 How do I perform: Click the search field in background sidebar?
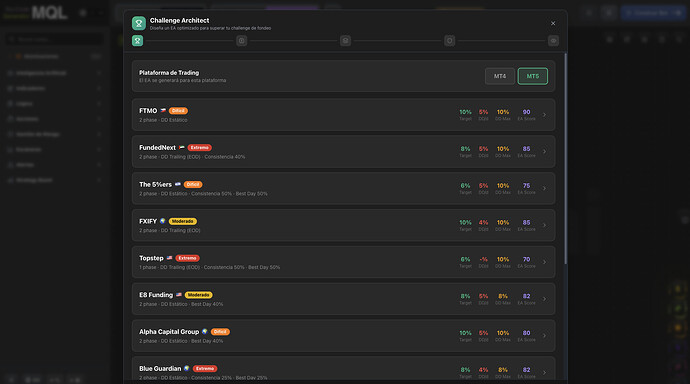point(55,39)
